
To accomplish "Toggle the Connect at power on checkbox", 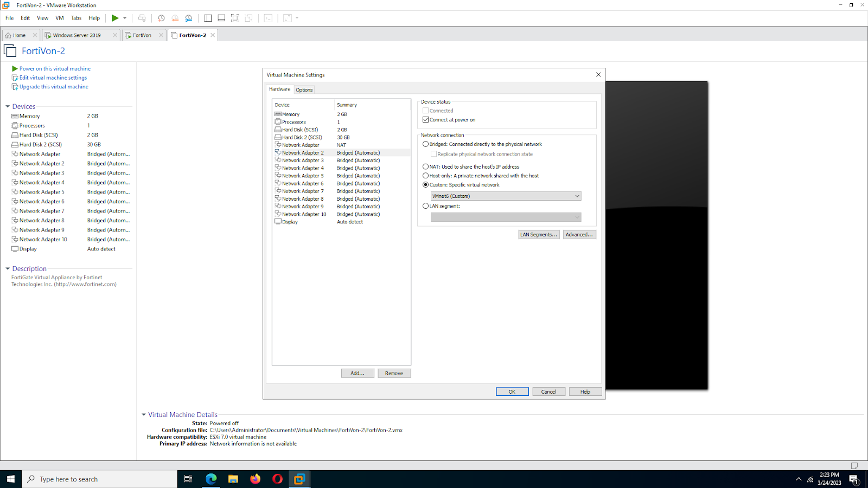I will pyautogui.click(x=425, y=120).
